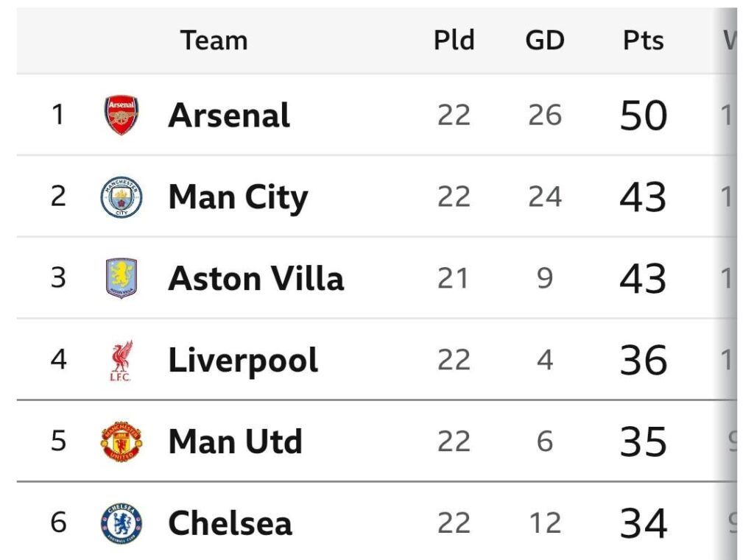This screenshot has width=754, height=560.
Task: Click the Liverpool LFC crest
Action: pos(121,361)
